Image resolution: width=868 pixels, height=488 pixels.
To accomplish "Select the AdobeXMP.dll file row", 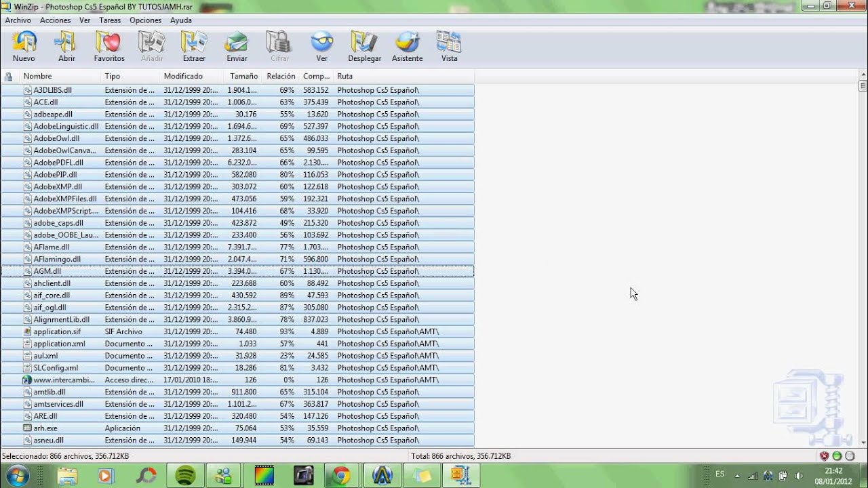I will 237,186.
